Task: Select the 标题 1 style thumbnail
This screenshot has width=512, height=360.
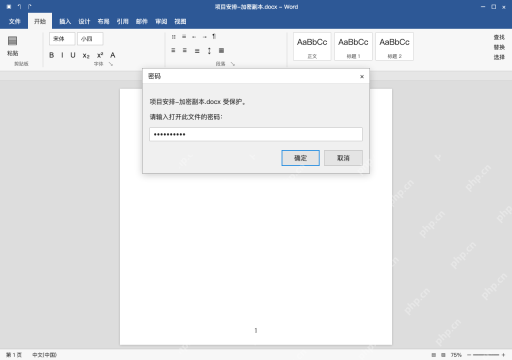Action: (353, 46)
